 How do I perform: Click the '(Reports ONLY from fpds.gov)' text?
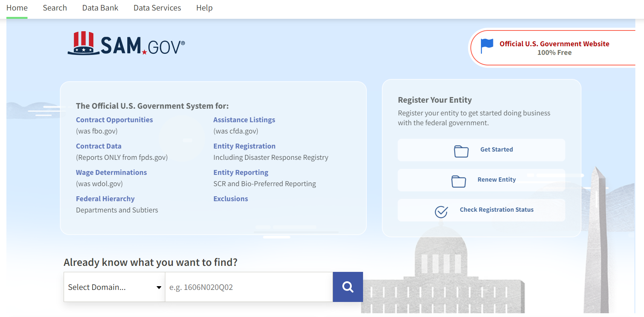122,157
